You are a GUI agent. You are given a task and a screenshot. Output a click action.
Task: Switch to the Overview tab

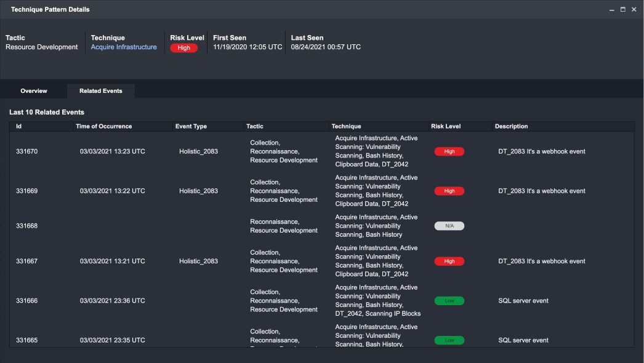(x=34, y=91)
